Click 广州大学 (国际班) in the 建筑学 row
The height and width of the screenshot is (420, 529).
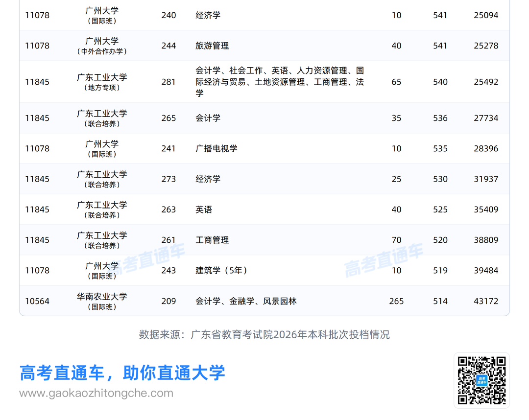coord(102,270)
